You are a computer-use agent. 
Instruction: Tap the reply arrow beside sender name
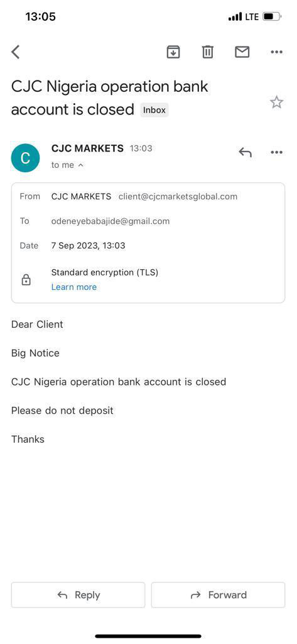[x=245, y=152]
